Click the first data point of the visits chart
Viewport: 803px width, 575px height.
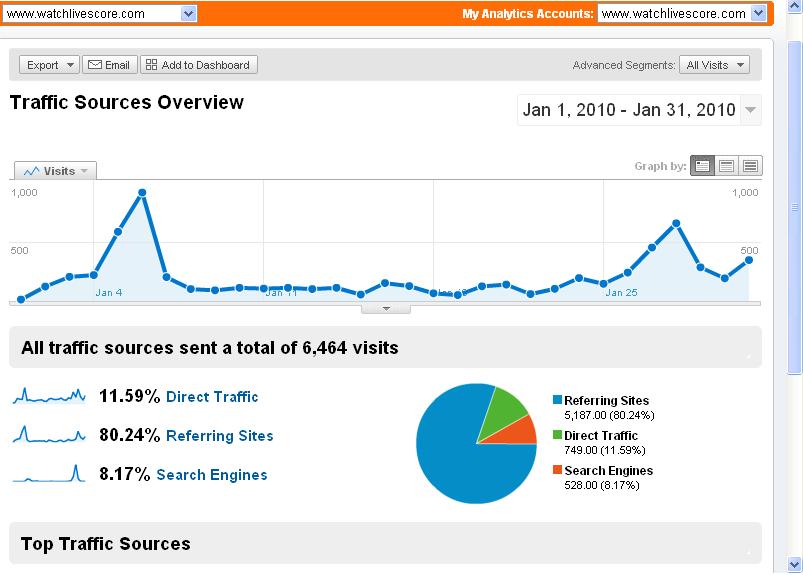pos(21,300)
